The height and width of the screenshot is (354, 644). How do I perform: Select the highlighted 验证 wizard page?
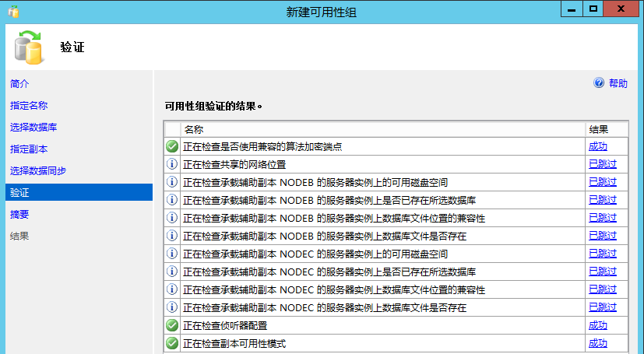(79, 192)
